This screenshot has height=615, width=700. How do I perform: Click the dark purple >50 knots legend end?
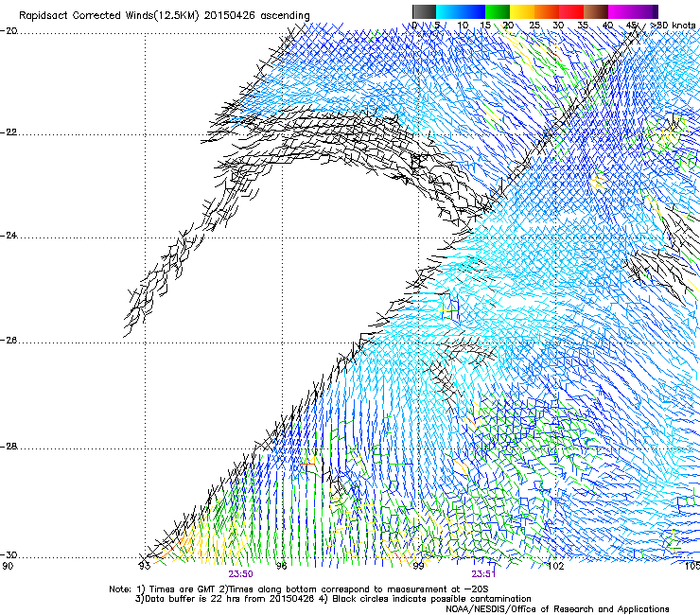coord(656,11)
